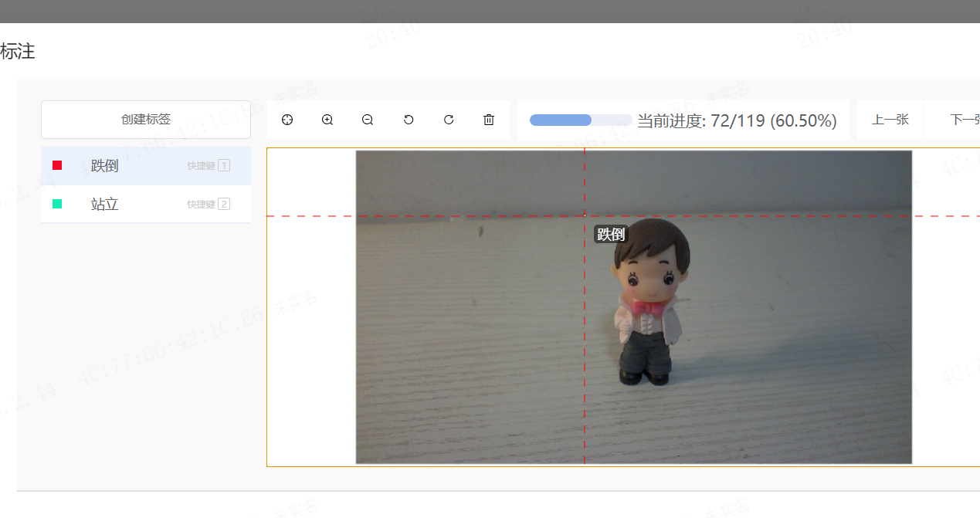
Task: Go to previous image with 上一张
Action: tap(890, 120)
